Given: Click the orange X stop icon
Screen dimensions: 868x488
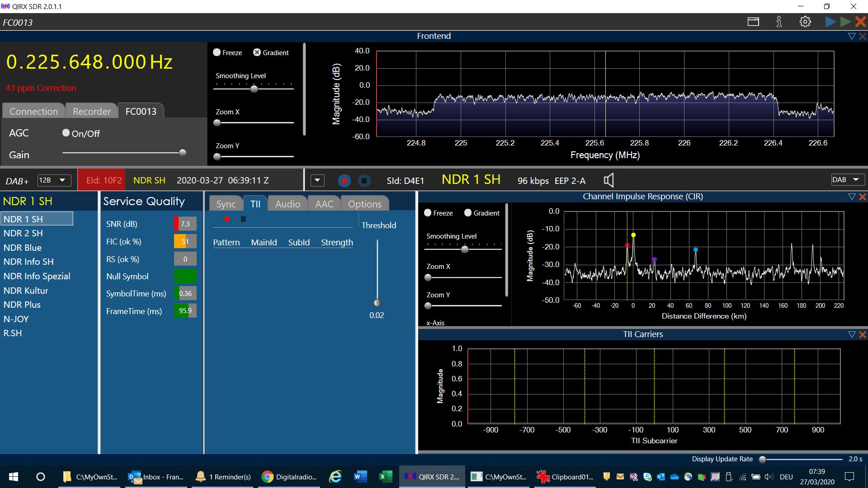Looking at the screenshot, I should click(860, 22).
